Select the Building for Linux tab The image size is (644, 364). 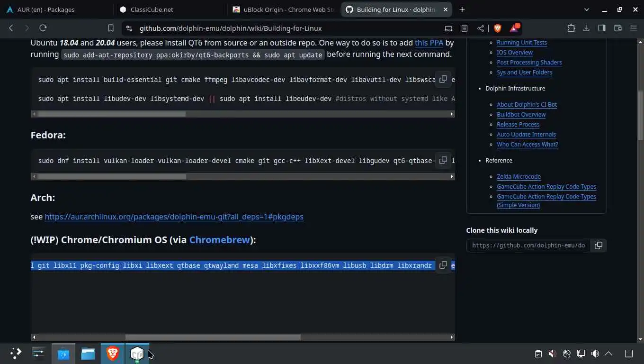pos(396,9)
